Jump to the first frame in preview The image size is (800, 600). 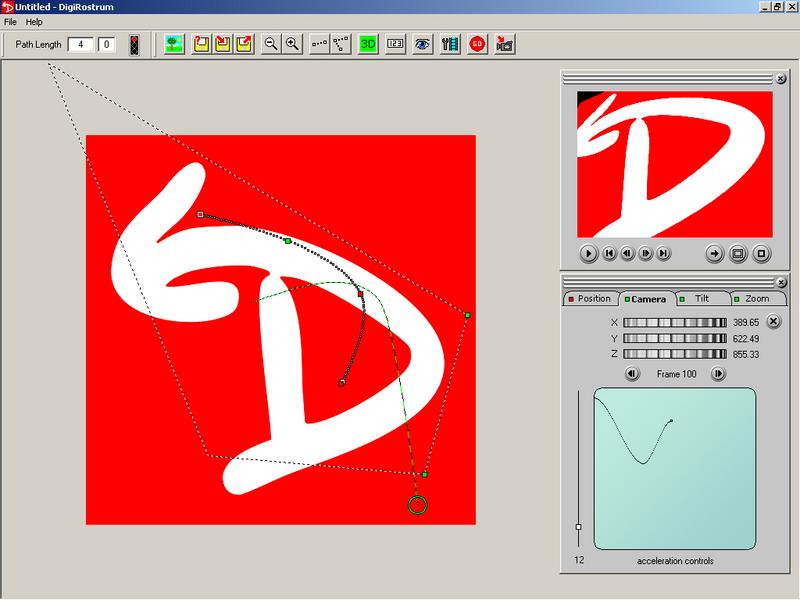609,253
